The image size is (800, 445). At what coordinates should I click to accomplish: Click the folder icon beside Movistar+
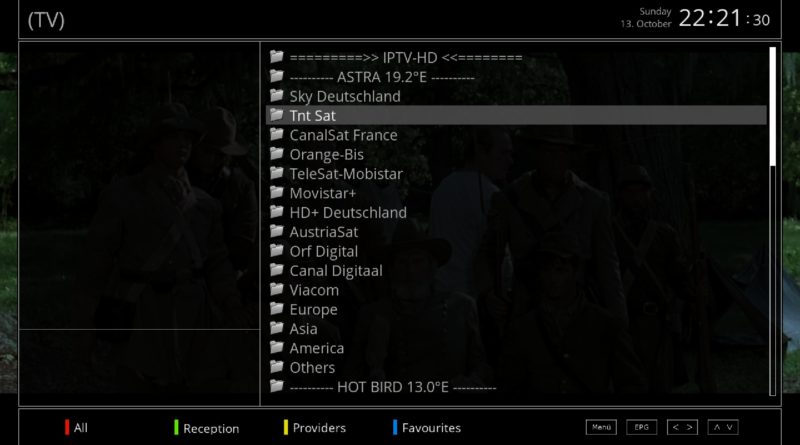point(277,192)
